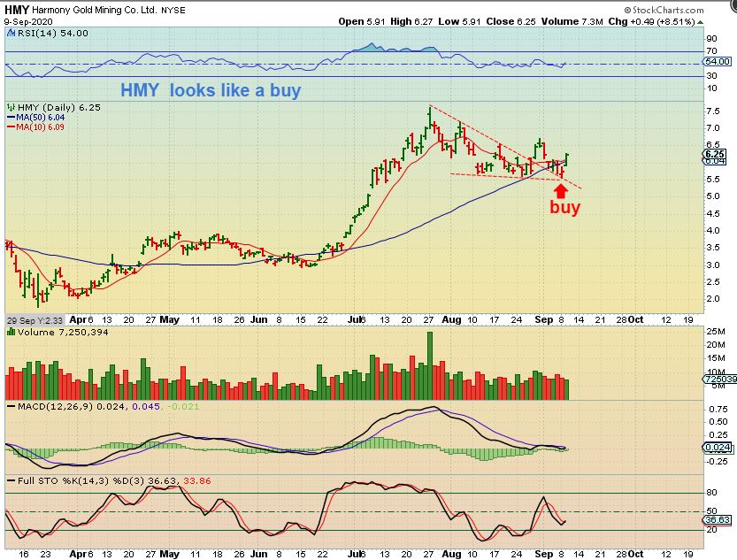Click the 36.63 stochastic value tag
Viewport: 737px width, 560px height.
coord(718,520)
